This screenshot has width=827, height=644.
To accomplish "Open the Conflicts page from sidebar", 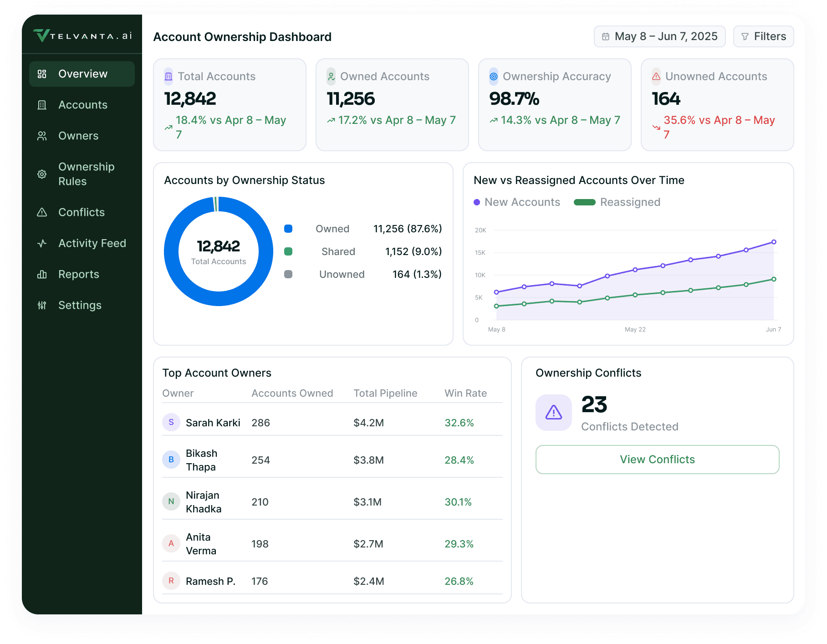I will (82, 212).
